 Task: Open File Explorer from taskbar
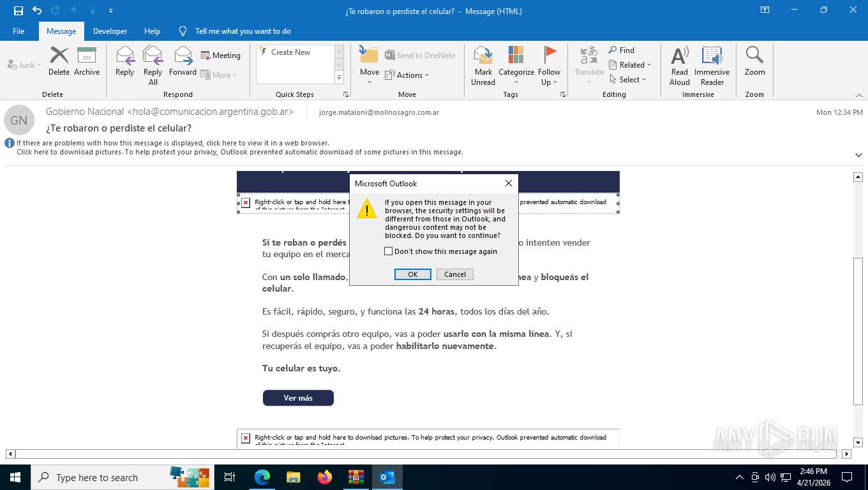[293, 477]
